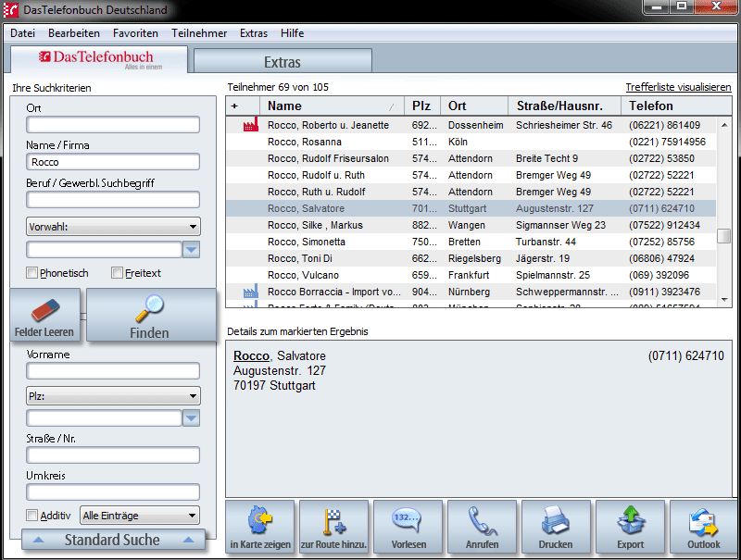
Task: Open the Teilnehmer menu
Action: pos(199,33)
